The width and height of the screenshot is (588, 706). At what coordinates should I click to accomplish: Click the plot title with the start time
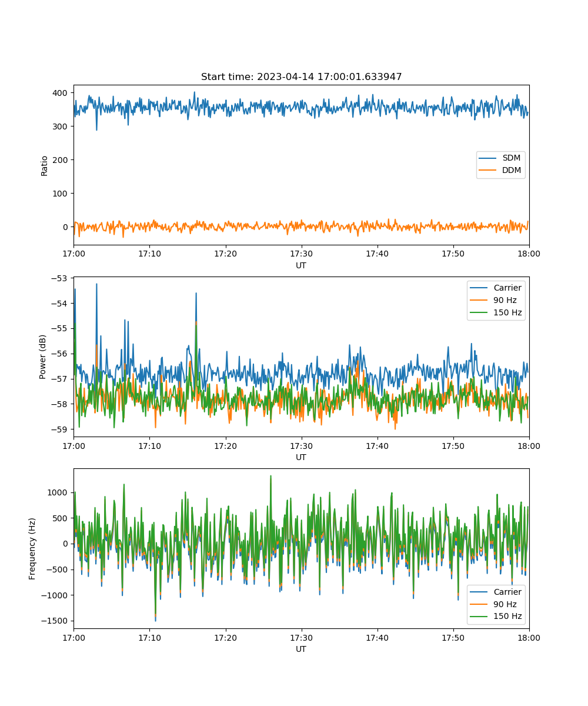point(301,77)
